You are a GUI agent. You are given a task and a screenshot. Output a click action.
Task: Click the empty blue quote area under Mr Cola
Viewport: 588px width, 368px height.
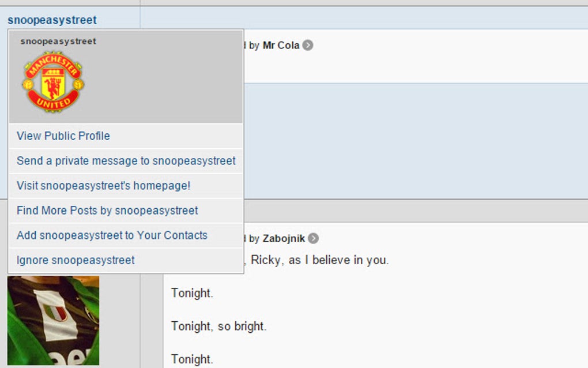click(404, 138)
